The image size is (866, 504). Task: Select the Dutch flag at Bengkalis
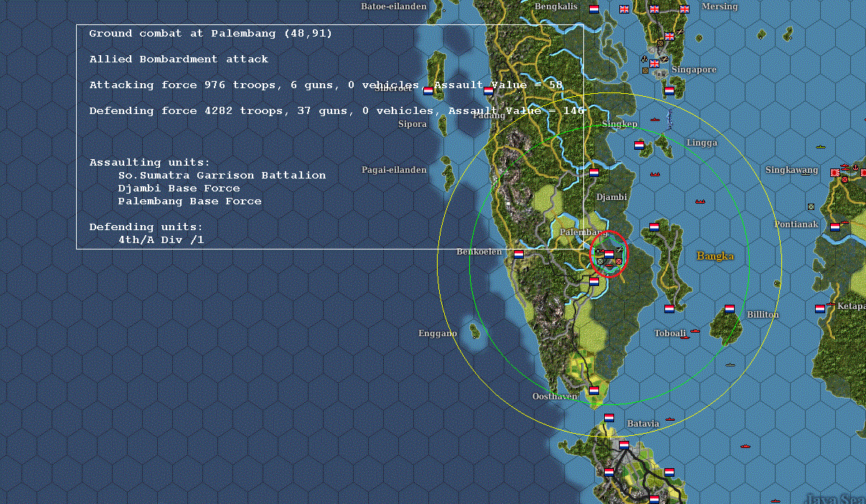pyautogui.click(x=594, y=9)
